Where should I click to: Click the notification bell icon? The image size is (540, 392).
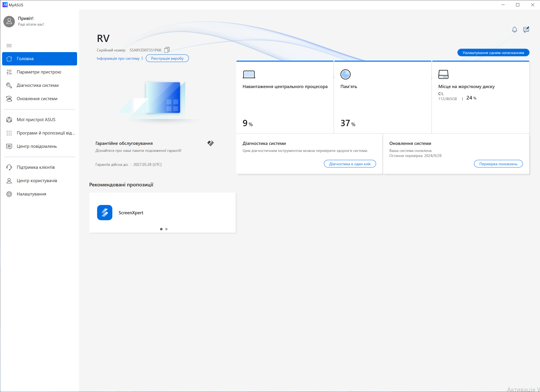point(514,29)
